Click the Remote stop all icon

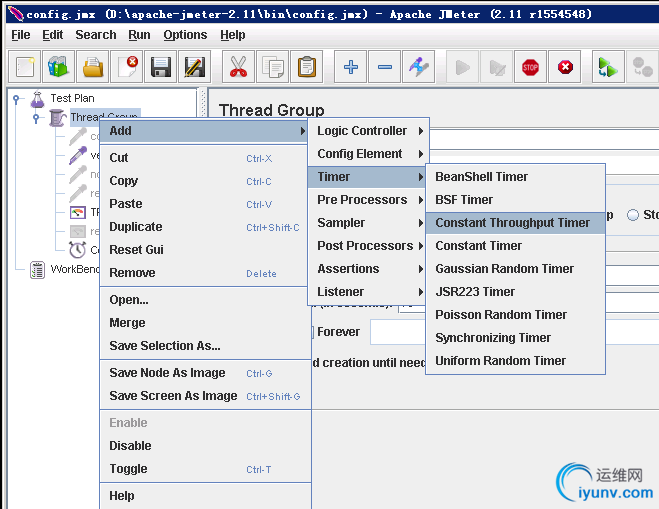(642, 67)
